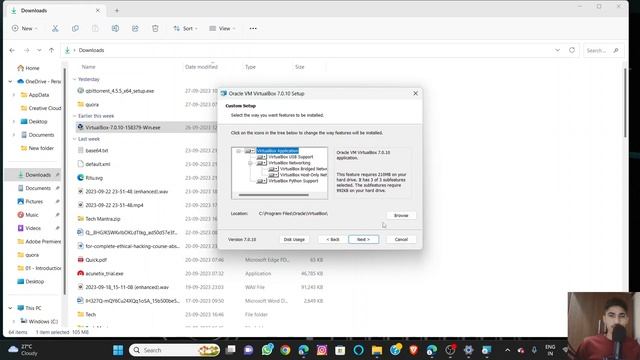Viewport: 640px width, 360px height.
Task: Open feature dropdown for VirtualBox Bridged Networking
Action: pos(273,169)
